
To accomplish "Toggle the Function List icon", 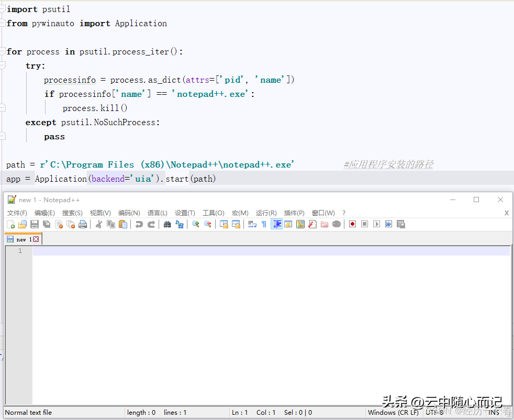I will [x=312, y=224].
